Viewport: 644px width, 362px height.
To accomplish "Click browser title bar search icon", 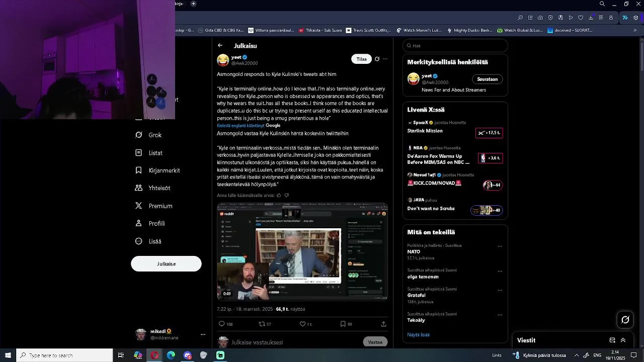I will [x=602, y=4].
